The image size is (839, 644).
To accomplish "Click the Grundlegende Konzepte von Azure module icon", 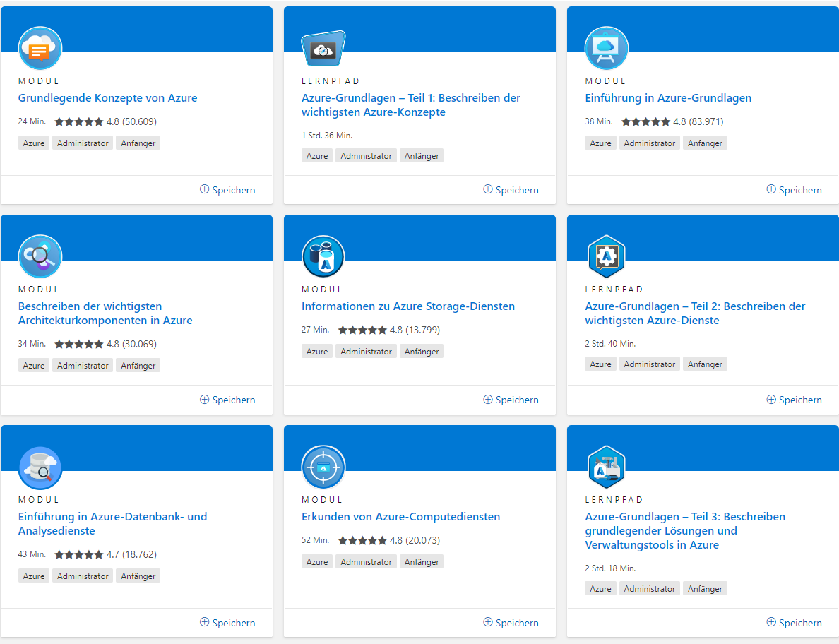I will pyautogui.click(x=40, y=48).
